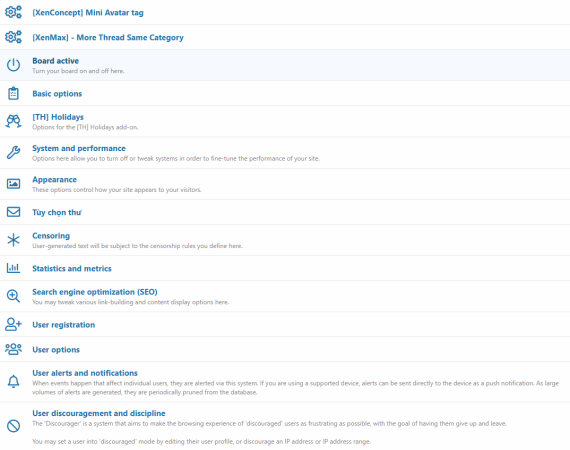Open [XenConcept] Mini Avatar tag options
Screen dimensions: 570x450
88,13
